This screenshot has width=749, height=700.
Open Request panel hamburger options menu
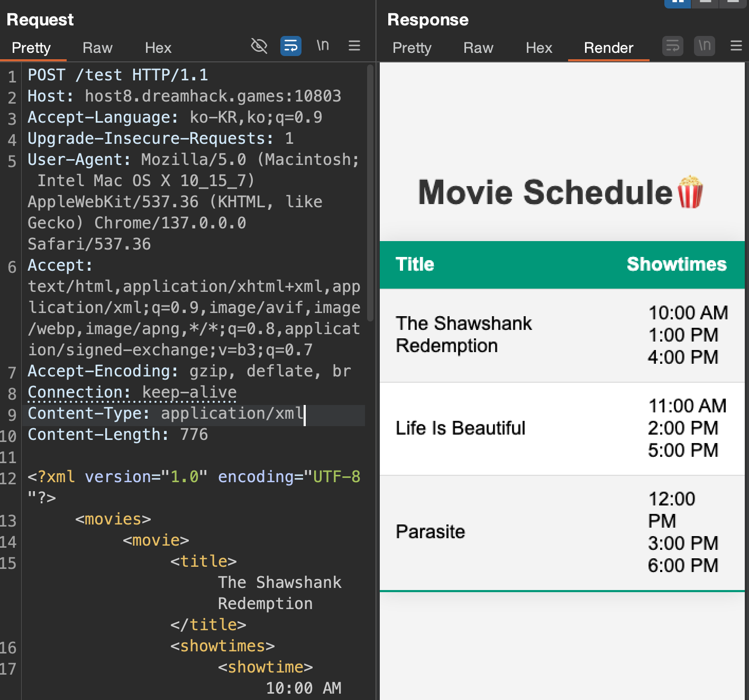(354, 46)
